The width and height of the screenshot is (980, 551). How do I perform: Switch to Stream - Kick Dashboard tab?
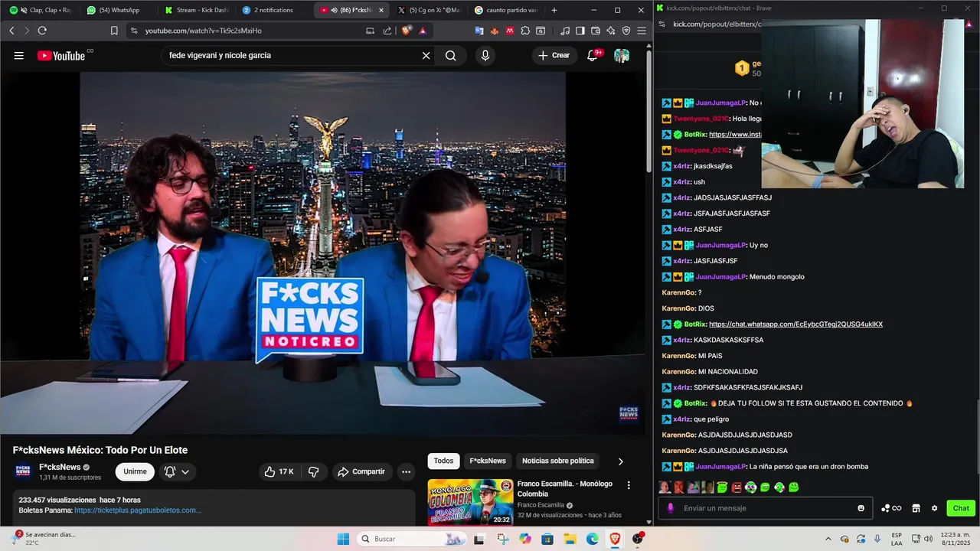point(196,10)
